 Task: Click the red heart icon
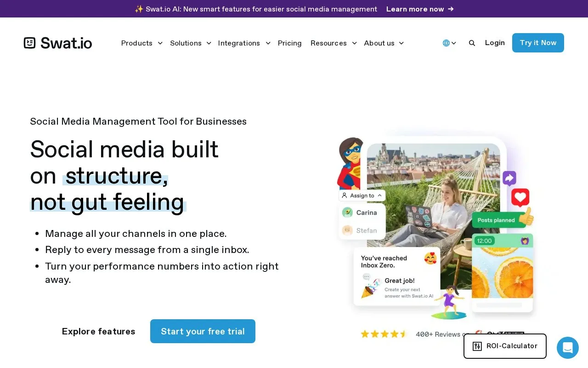[520, 197]
